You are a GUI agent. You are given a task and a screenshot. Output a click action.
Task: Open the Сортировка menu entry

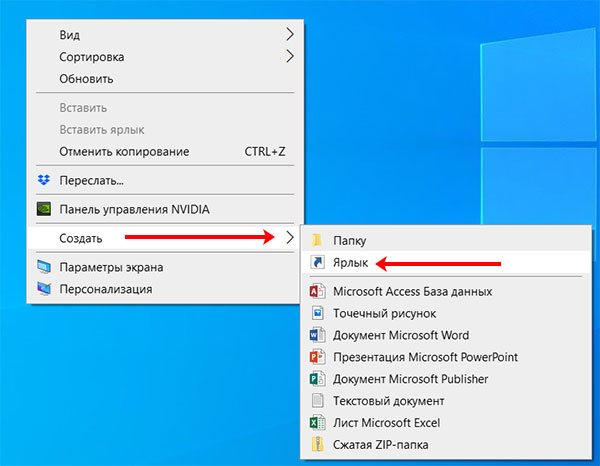(x=165, y=56)
